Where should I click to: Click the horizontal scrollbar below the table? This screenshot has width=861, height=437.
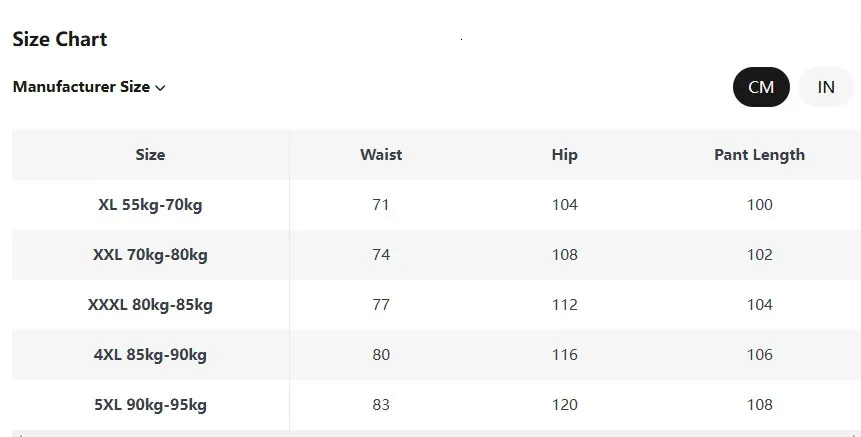pos(437,434)
